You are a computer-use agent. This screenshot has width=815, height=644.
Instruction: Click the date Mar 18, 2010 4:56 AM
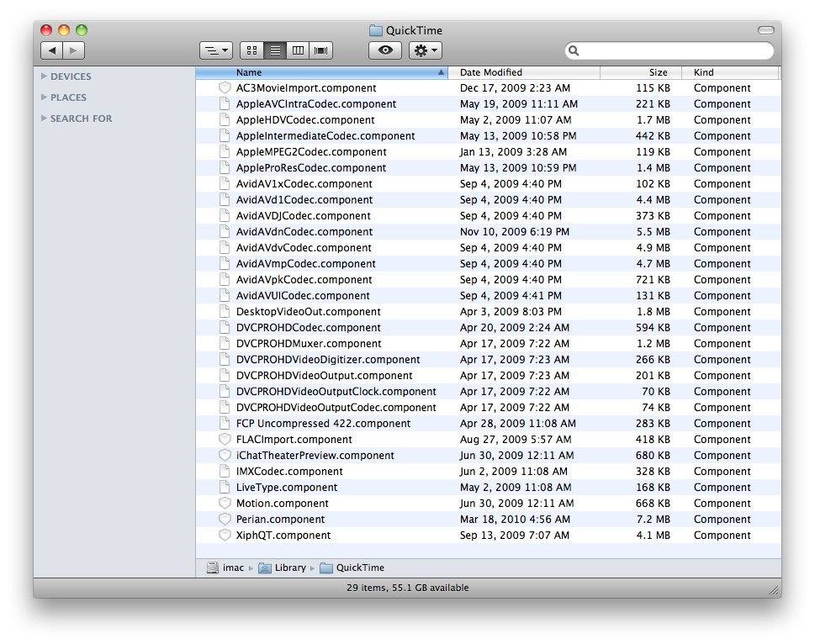pos(515,520)
